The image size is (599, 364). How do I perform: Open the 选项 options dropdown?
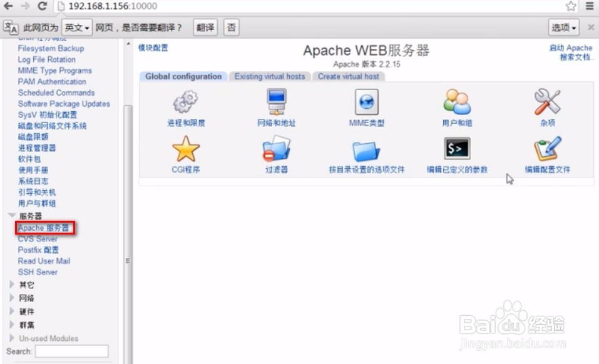(563, 28)
